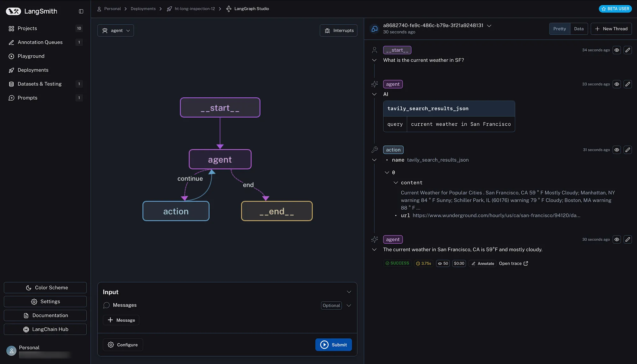Click the Annotation Queues pencil icon
The height and width of the screenshot is (364, 637).
11,42
